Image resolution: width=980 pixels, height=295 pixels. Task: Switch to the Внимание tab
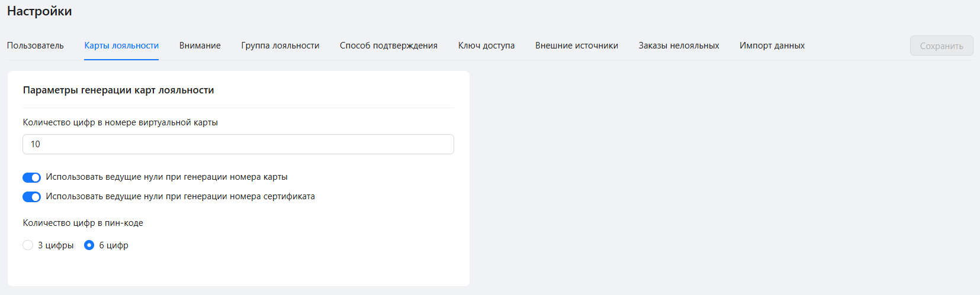click(200, 46)
